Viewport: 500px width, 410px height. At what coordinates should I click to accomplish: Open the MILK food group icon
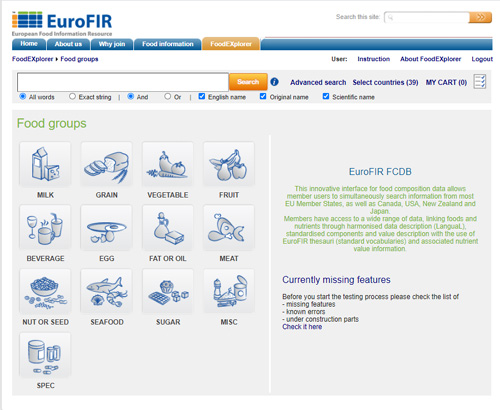click(45, 165)
